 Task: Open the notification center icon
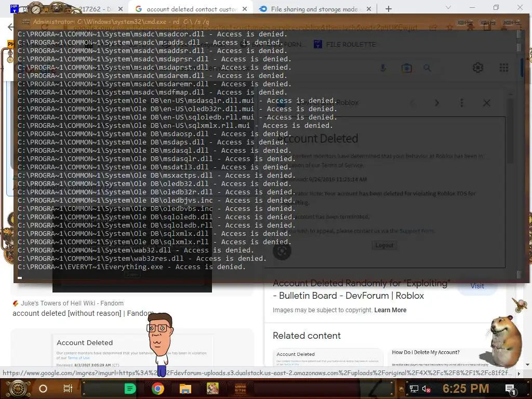coord(510,389)
